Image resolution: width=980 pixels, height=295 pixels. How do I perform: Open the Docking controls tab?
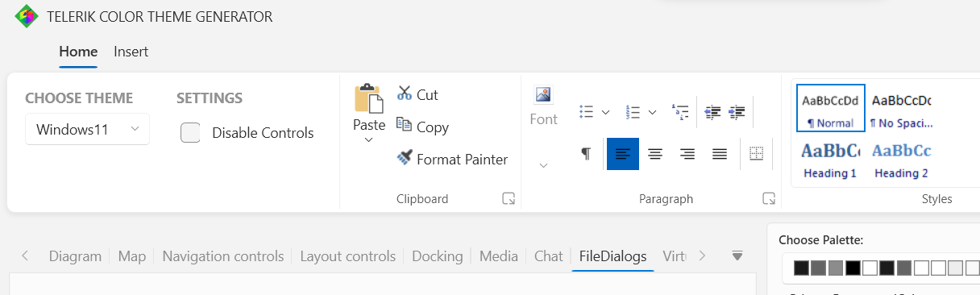[x=438, y=256]
